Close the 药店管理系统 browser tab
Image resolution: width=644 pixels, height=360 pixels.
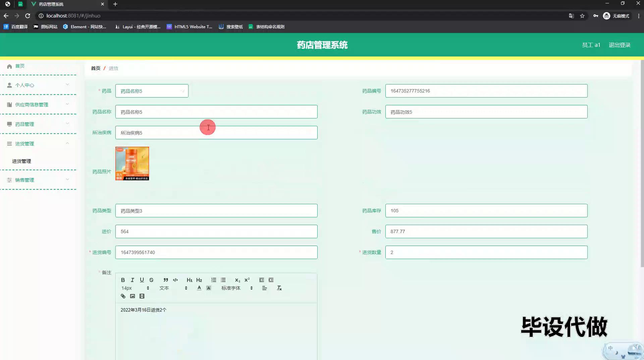[102, 4]
